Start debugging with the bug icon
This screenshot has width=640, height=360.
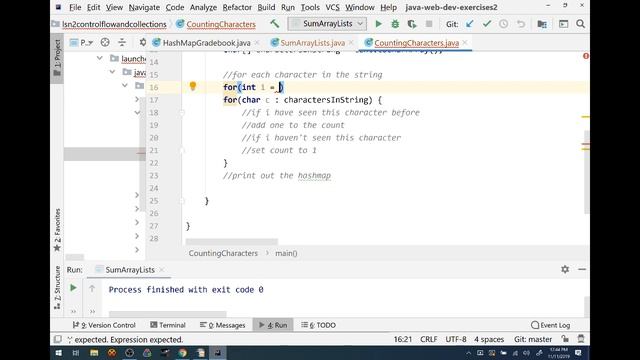[395, 24]
